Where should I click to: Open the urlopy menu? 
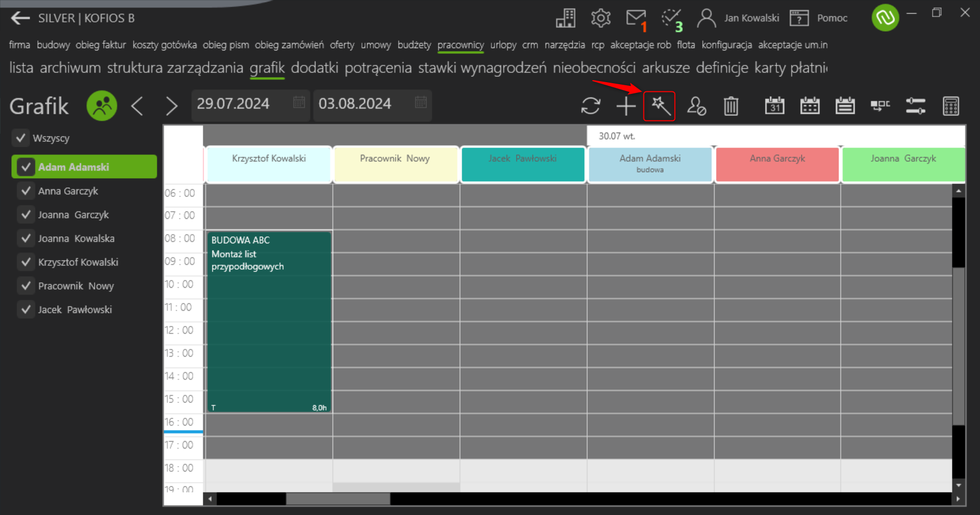pyautogui.click(x=503, y=45)
